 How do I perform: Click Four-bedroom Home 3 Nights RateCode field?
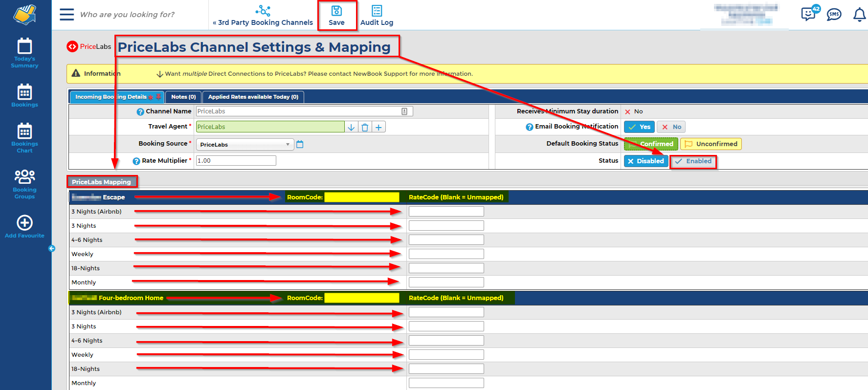coord(446,326)
